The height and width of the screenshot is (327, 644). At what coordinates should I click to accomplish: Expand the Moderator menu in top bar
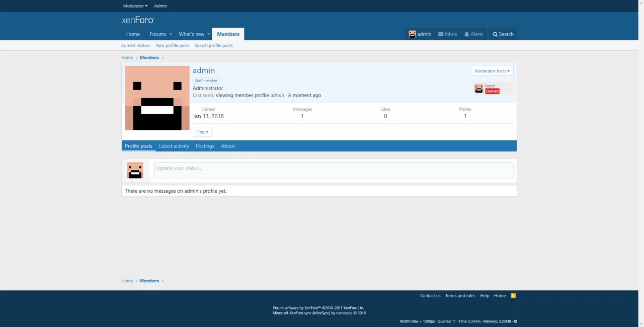pos(135,6)
